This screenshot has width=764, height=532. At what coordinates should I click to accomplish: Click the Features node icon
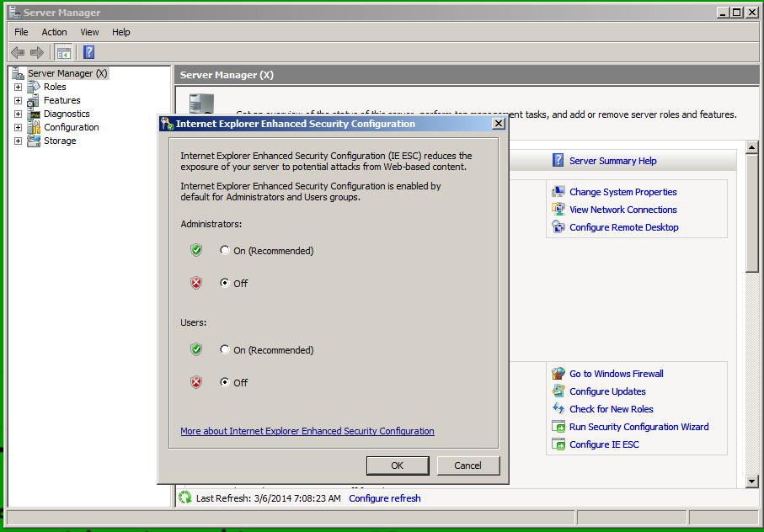(33, 100)
